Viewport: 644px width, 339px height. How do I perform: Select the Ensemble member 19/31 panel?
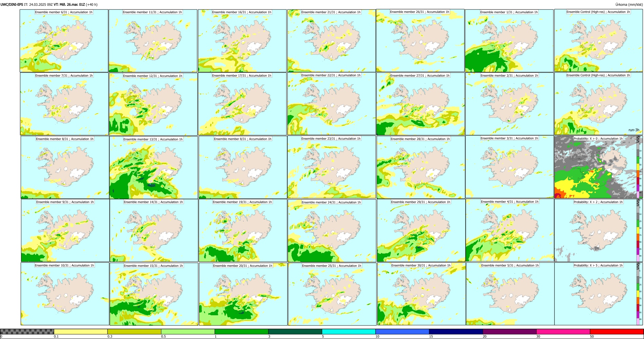[243, 231]
